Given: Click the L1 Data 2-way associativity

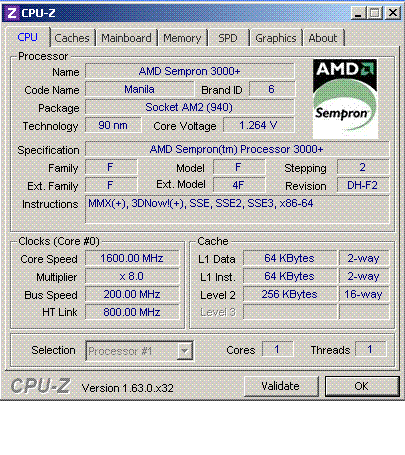Looking at the screenshot, I should [364, 258].
